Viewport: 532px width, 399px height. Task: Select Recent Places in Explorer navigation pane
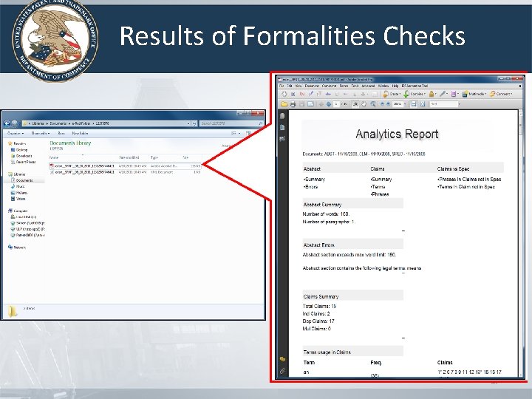[23, 162]
